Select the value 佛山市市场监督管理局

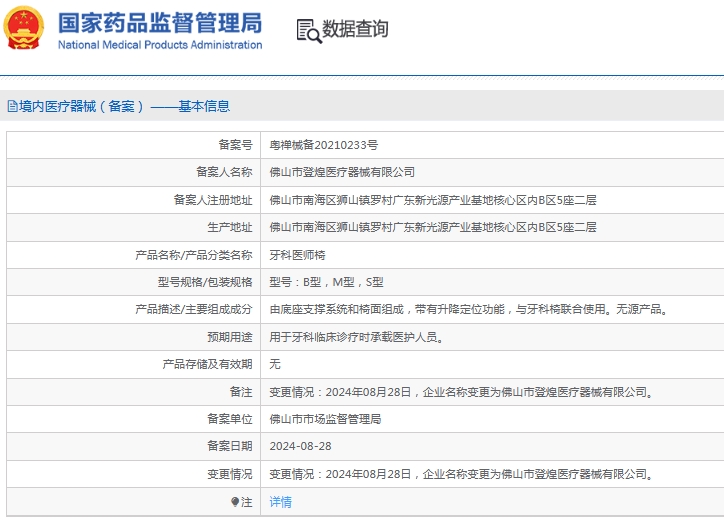click(325, 419)
